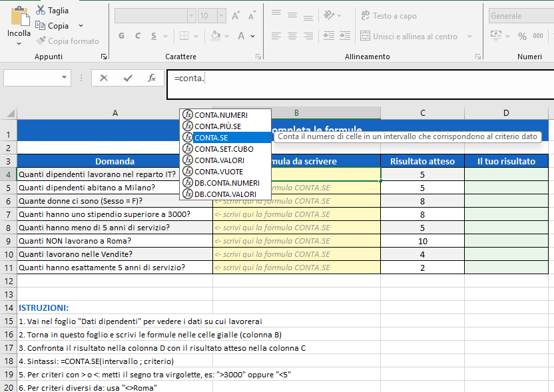Choose CONTA.VUOTE from autocomplete list
Image resolution: width=554 pixels, height=392 pixels.
226,172
